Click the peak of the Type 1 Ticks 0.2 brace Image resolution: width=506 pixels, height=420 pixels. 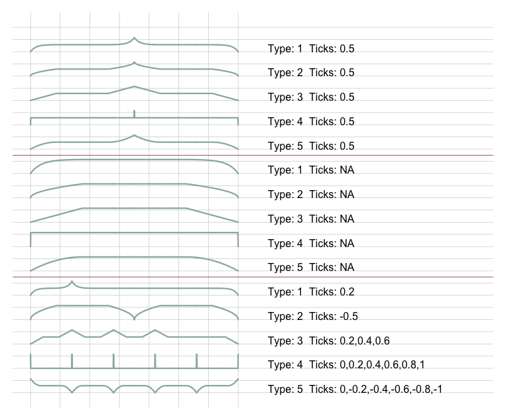point(72,282)
